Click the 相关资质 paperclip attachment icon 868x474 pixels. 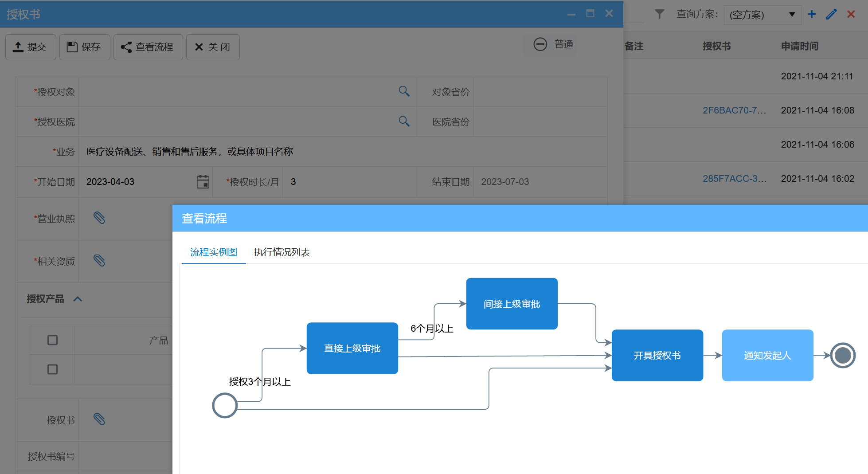[99, 261]
